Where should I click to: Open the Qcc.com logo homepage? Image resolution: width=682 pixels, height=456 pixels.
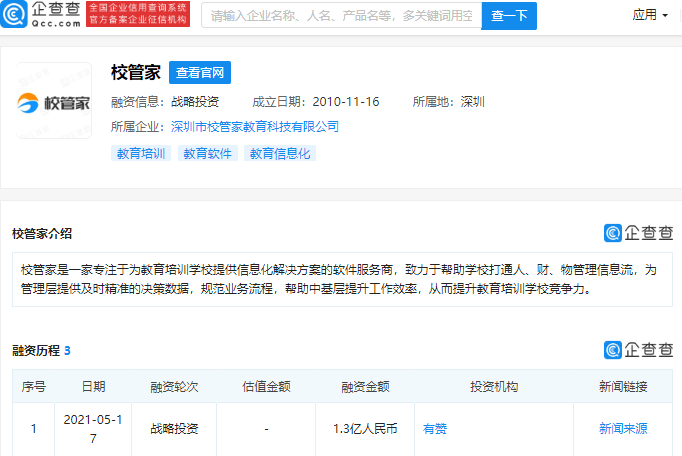click(x=41, y=14)
